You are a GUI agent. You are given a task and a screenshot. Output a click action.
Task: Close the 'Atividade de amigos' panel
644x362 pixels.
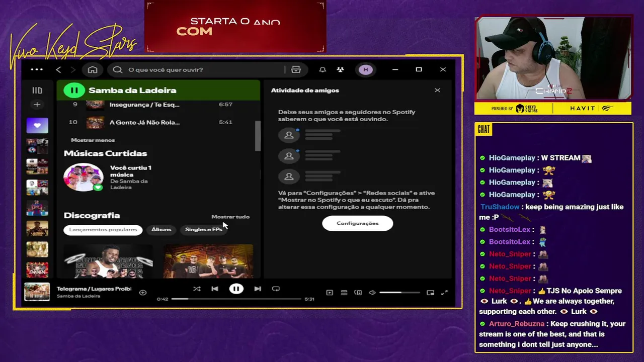(x=437, y=90)
